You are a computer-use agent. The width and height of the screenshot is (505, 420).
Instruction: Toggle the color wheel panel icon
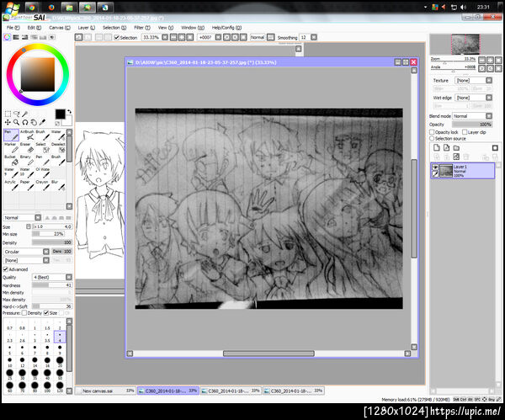coord(7,37)
